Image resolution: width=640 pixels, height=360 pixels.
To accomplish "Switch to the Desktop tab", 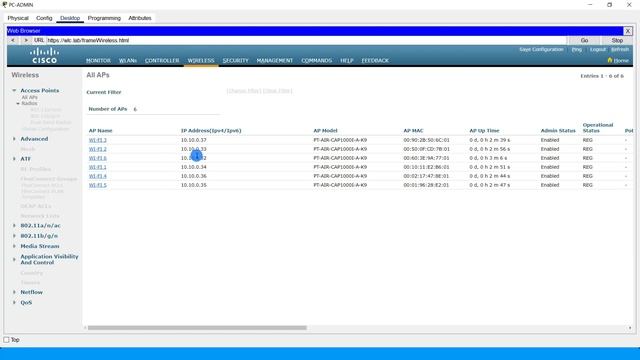I will point(70,18).
